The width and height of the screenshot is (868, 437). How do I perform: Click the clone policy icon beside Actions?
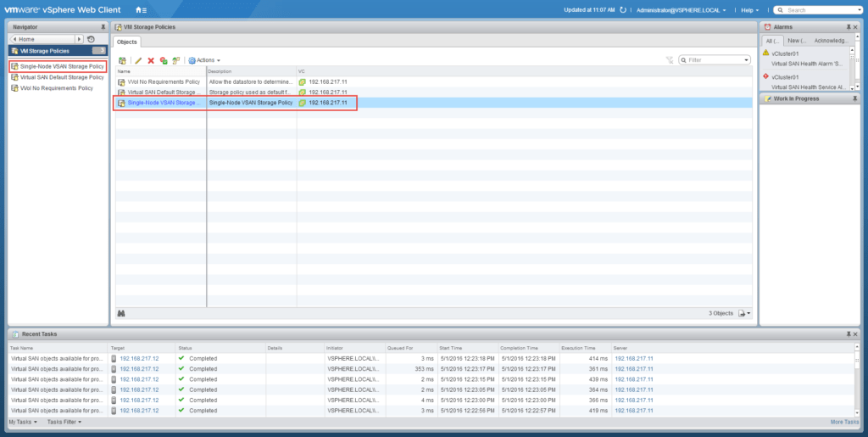pyautogui.click(x=176, y=59)
